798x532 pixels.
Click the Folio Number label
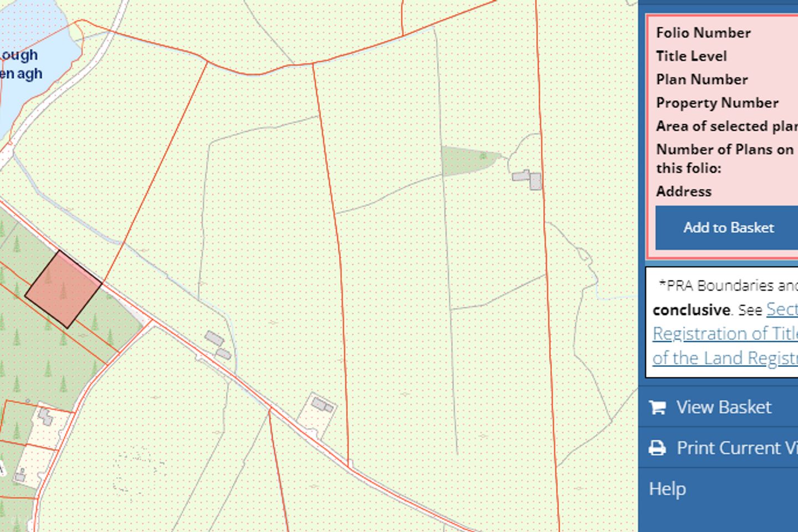point(703,33)
